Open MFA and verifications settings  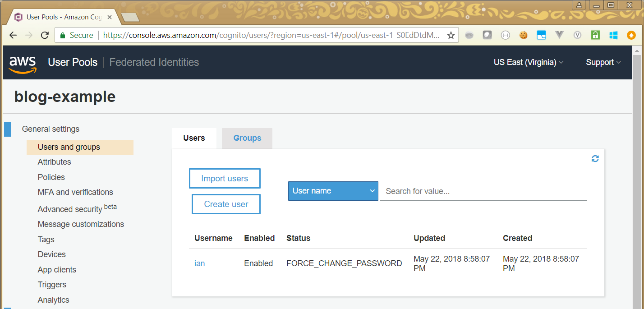pyautogui.click(x=75, y=192)
